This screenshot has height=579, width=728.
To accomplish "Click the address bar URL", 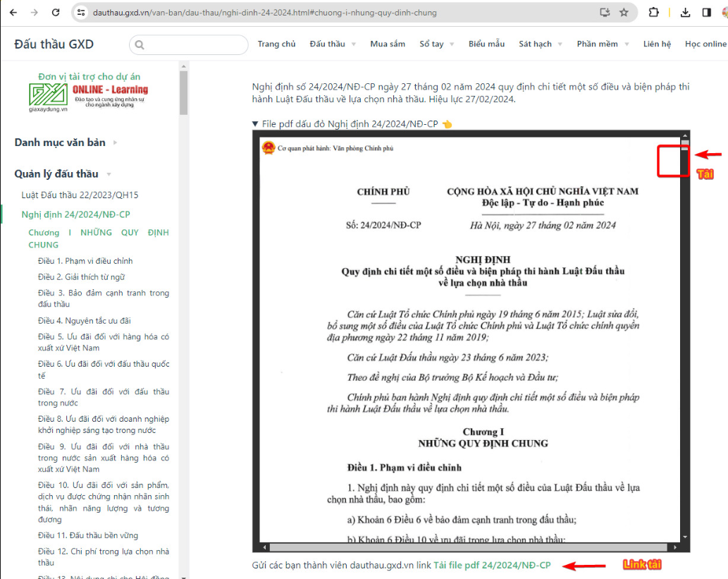I will click(x=265, y=13).
